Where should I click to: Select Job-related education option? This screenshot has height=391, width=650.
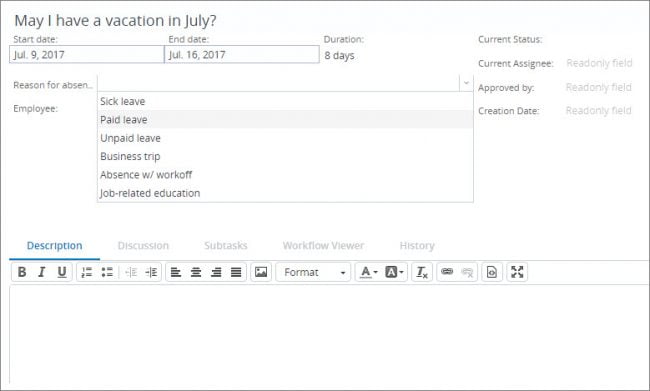click(285, 193)
